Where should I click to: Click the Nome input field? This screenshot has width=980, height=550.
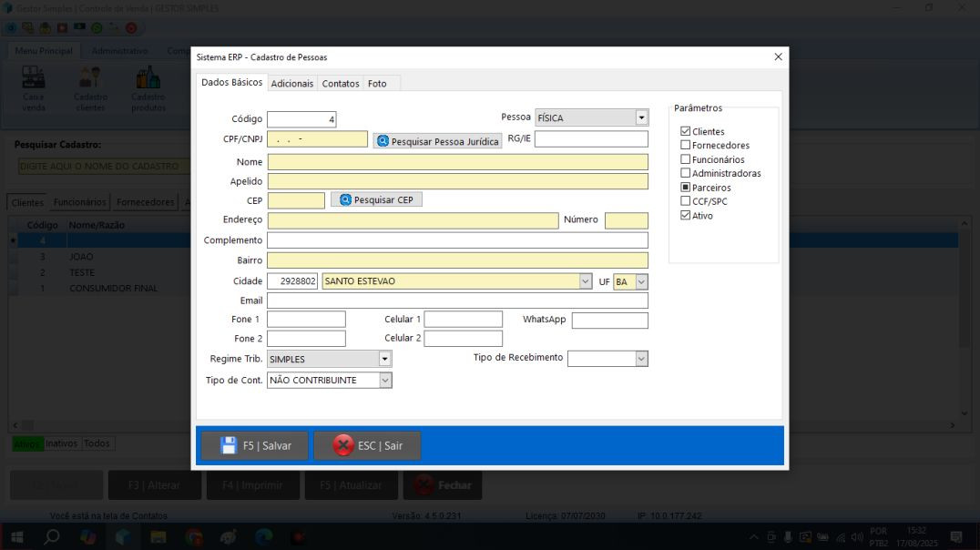[457, 162]
